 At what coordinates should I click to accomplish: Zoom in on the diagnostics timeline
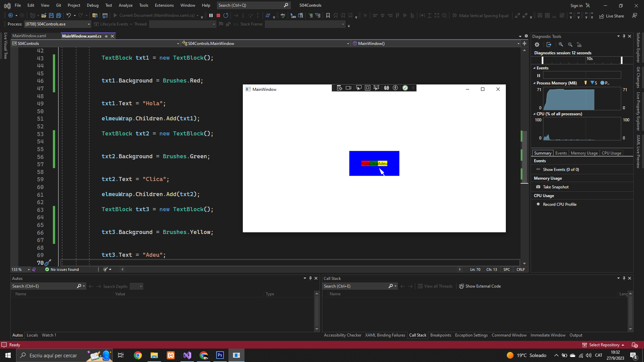pos(561,45)
